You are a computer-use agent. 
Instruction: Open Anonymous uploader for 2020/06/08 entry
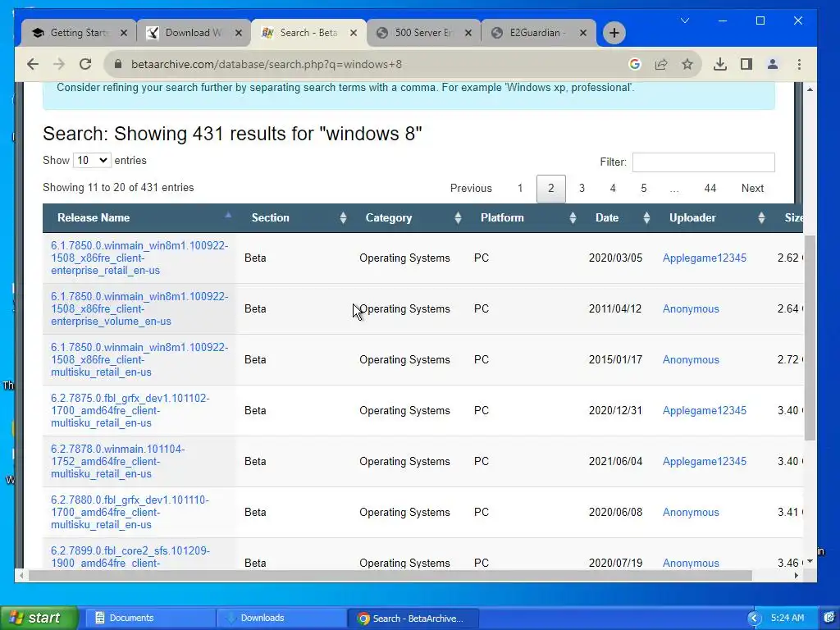pos(691,513)
